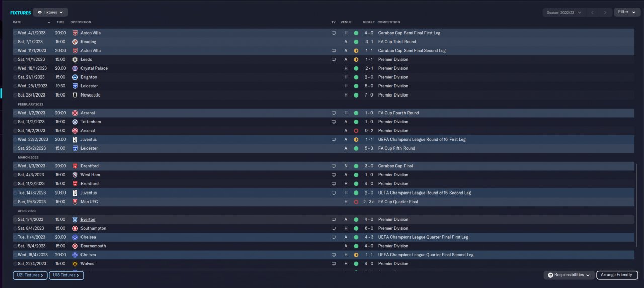Select FA Cup Quarter Final competition text
Viewport: 644px width, 288px height.
[398, 202]
